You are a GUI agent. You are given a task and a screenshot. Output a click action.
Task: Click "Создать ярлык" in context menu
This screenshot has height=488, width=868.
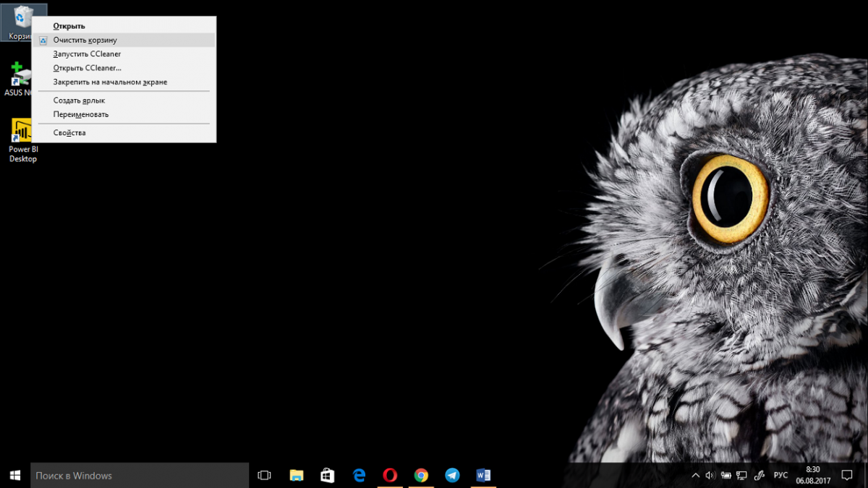pos(79,100)
